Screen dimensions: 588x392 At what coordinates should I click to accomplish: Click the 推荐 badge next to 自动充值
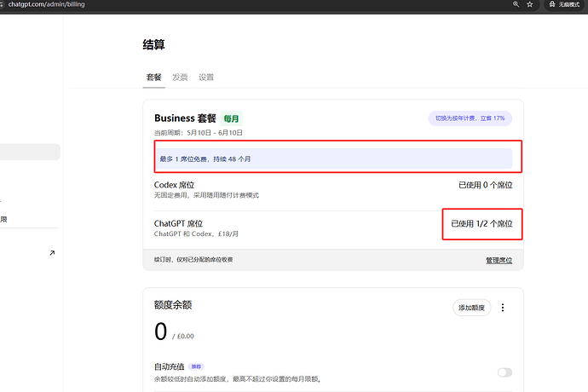coord(196,366)
